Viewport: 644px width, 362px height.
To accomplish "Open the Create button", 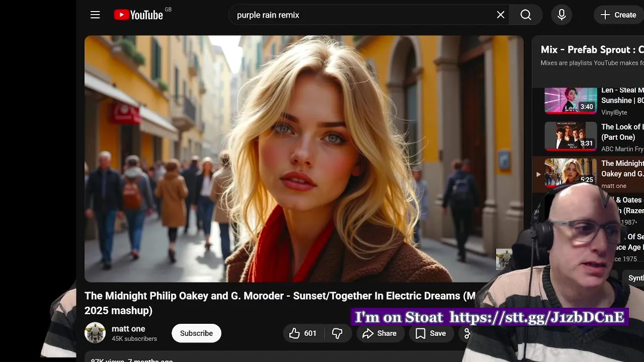I will coord(618,15).
